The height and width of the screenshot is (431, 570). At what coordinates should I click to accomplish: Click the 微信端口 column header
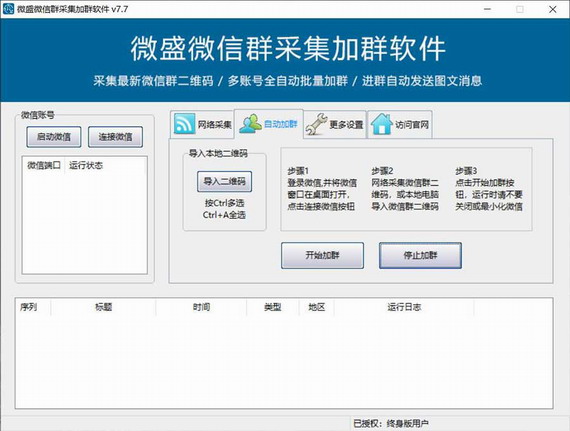click(44, 166)
